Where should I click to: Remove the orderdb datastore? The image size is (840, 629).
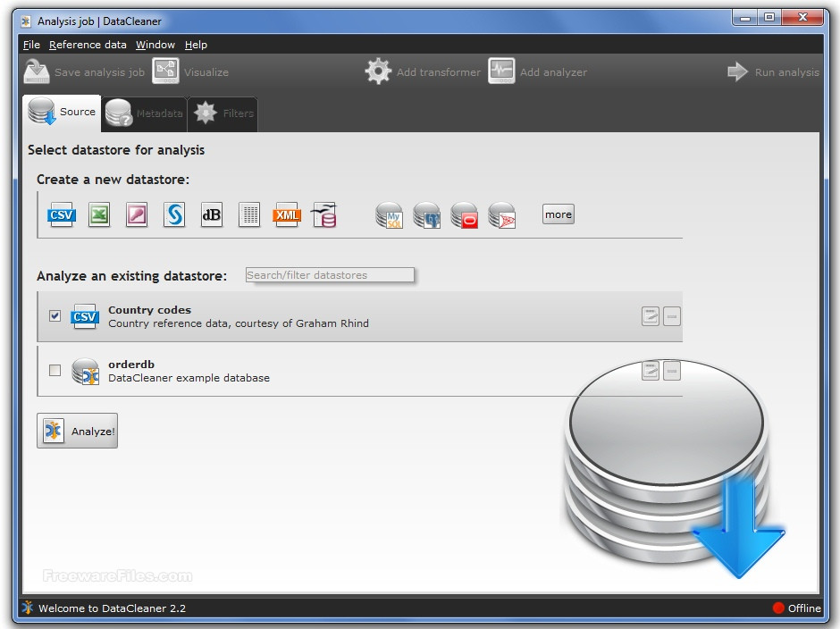coord(672,371)
